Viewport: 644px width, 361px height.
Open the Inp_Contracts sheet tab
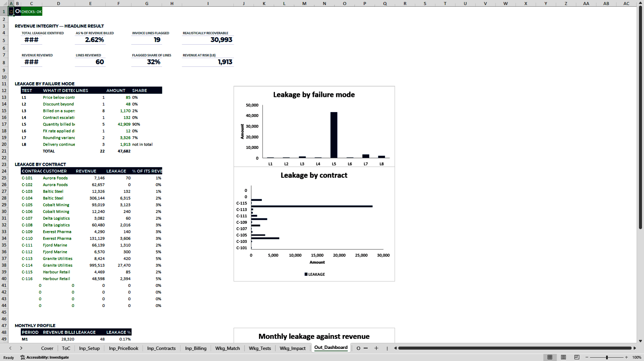(x=161, y=348)
